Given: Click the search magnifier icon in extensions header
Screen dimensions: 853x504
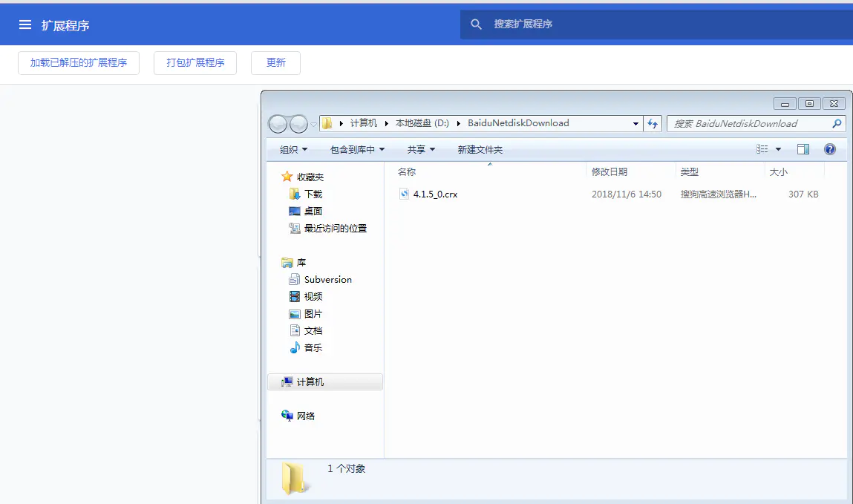Looking at the screenshot, I should pyautogui.click(x=476, y=24).
